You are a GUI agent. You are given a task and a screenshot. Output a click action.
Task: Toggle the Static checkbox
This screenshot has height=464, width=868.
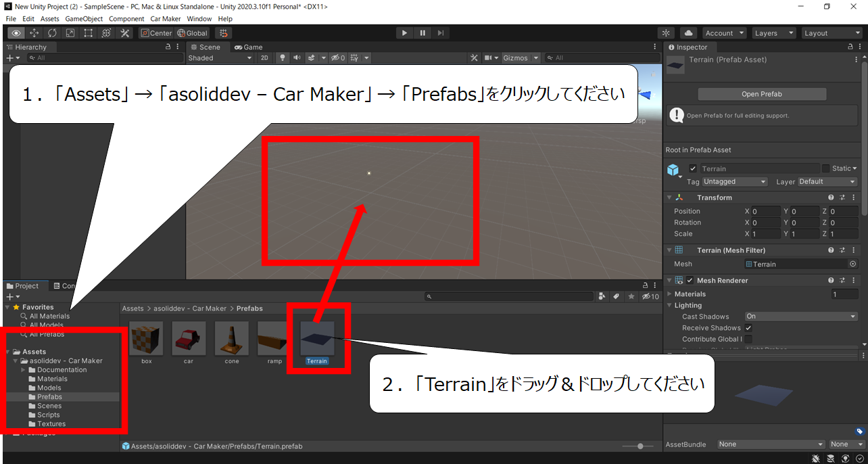coord(825,168)
